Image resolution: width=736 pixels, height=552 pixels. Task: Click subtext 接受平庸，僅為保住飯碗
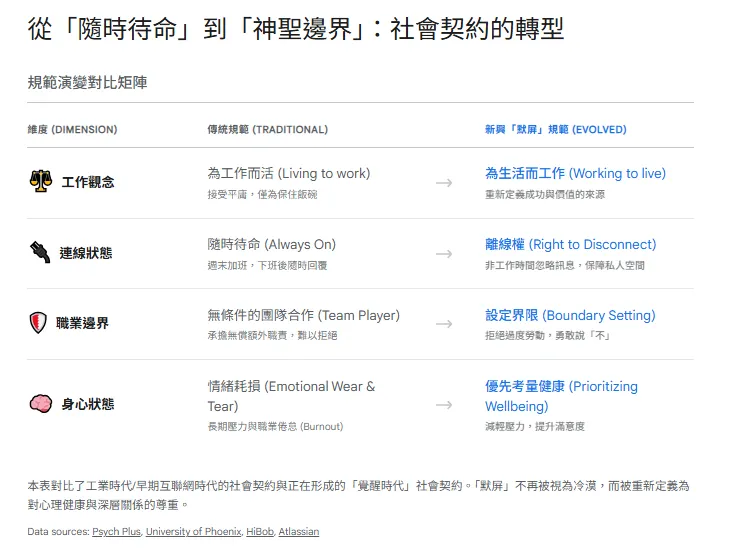click(262, 194)
